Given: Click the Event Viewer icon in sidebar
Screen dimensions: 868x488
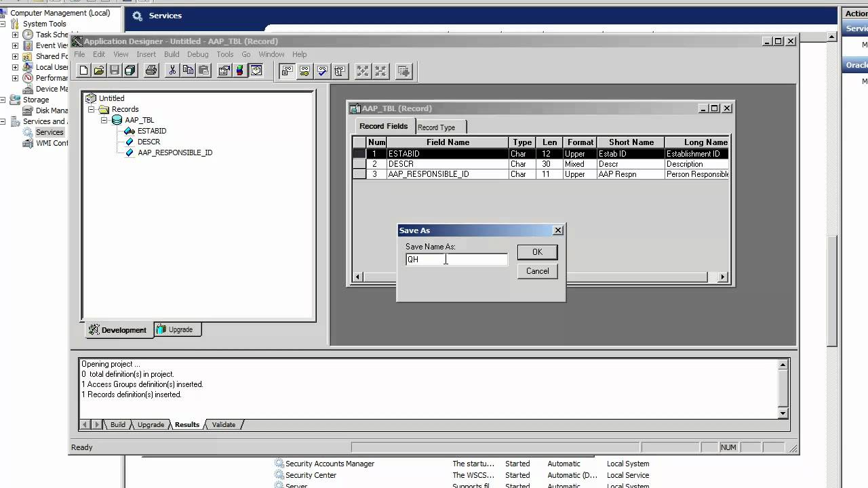Looking at the screenshot, I should pyautogui.click(x=28, y=45).
